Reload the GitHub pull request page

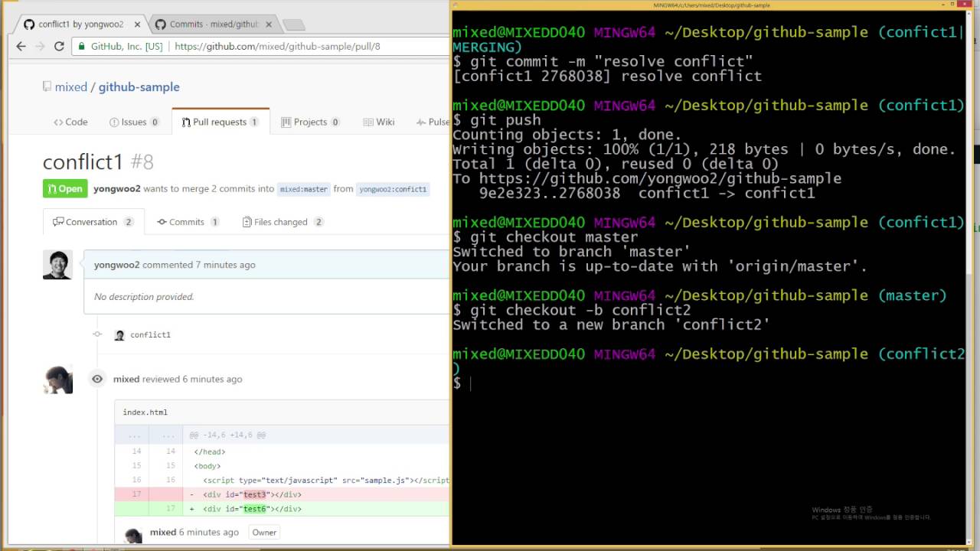point(59,46)
